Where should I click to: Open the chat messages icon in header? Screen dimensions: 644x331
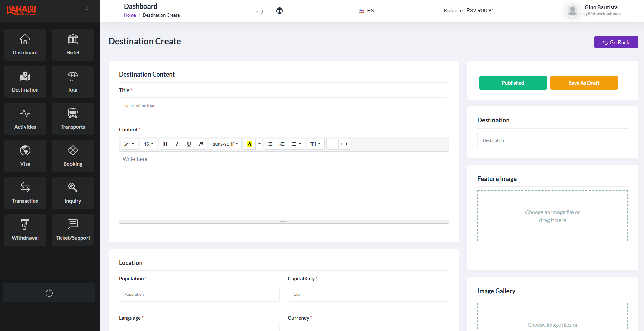(x=259, y=11)
